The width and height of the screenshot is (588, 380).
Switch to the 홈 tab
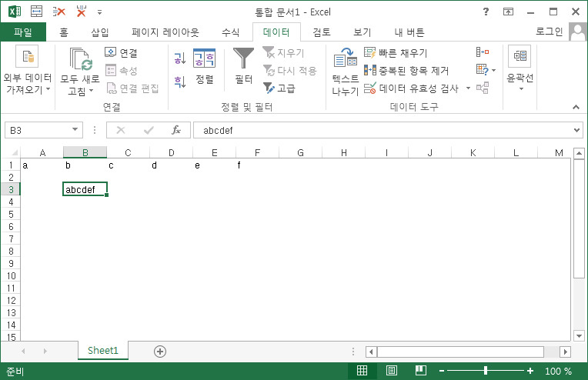64,32
